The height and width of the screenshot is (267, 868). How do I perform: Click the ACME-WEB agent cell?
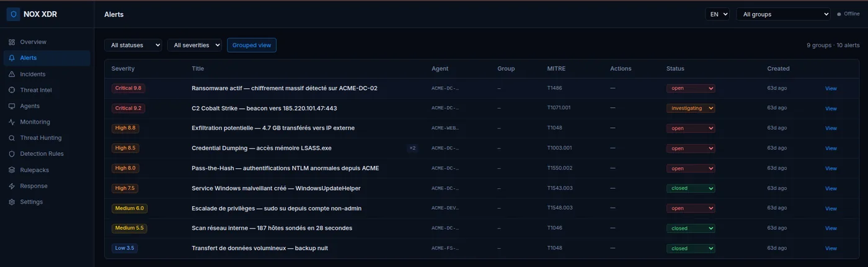pyautogui.click(x=445, y=129)
